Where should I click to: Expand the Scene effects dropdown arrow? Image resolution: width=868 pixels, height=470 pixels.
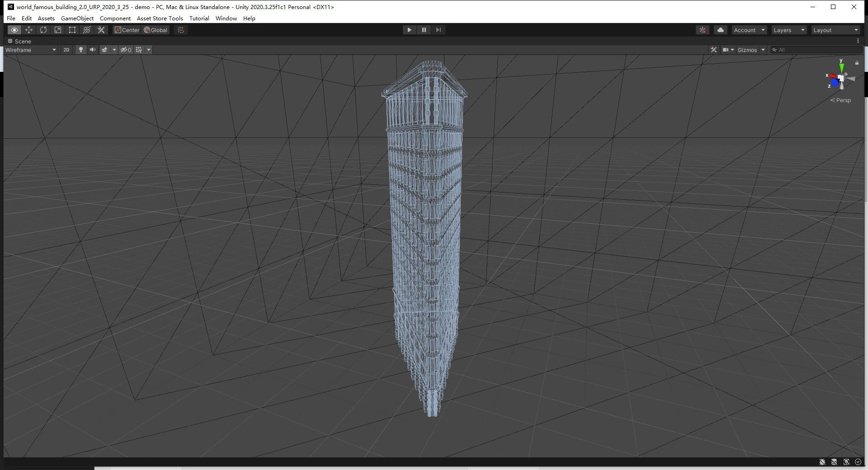coord(114,50)
